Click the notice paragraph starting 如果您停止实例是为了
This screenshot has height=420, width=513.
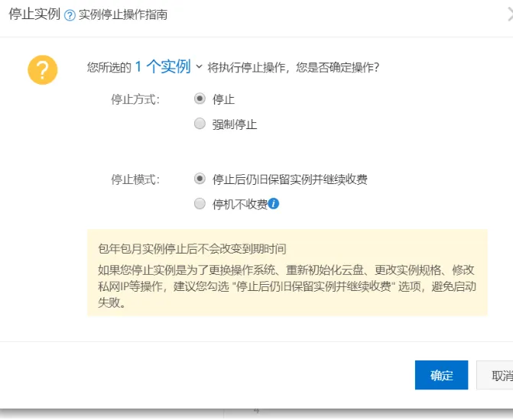tap(287, 286)
